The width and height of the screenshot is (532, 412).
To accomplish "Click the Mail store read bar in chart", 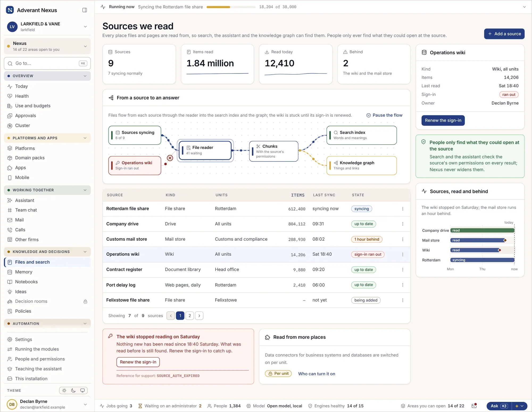I will [x=478, y=240].
